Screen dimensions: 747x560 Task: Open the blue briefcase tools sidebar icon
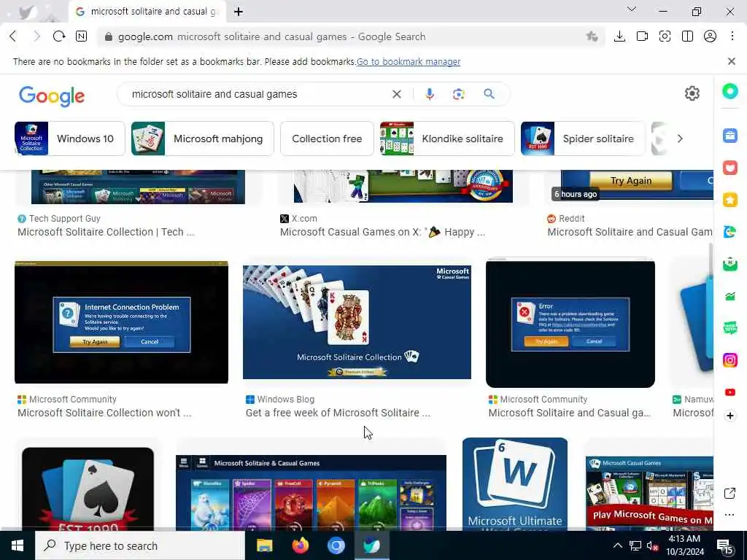pyautogui.click(x=729, y=136)
